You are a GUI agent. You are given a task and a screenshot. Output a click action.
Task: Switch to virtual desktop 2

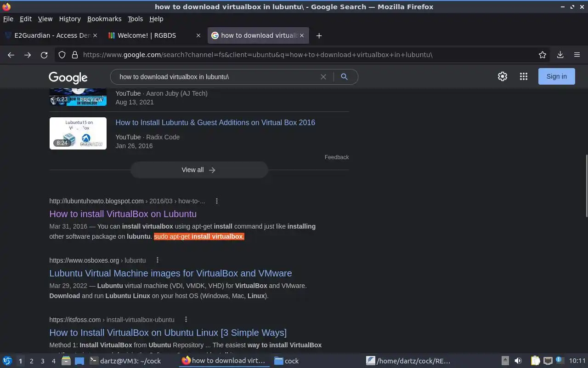[x=32, y=361]
